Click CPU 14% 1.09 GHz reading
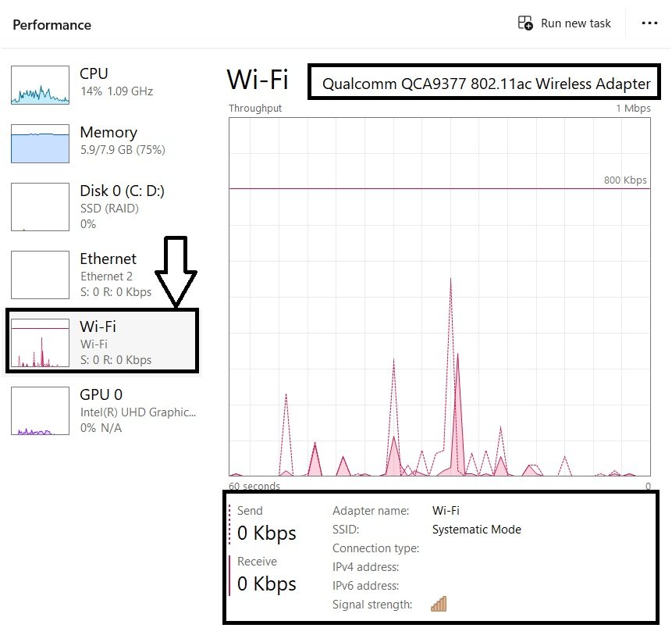The image size is (672, 628). [x=116, y=91]
